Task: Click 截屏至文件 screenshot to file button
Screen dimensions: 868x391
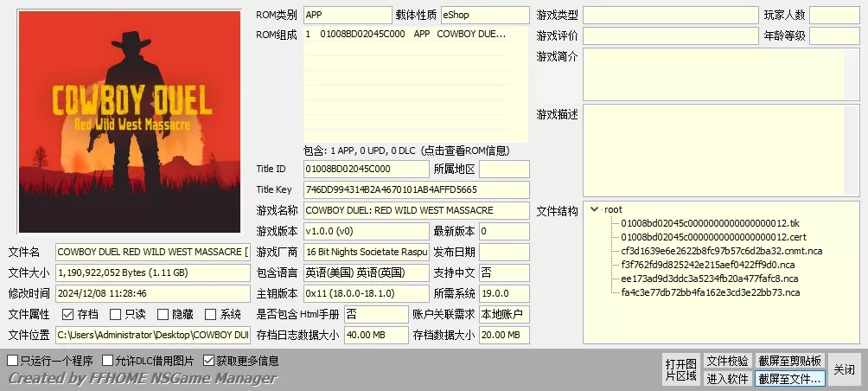Action: 790,379
